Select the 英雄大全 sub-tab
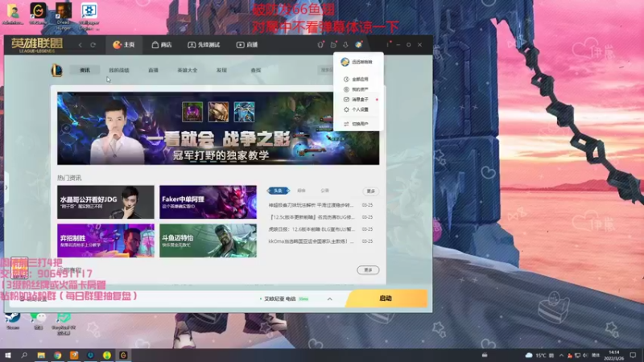This screenshot has width=644, height=362. 188,70
